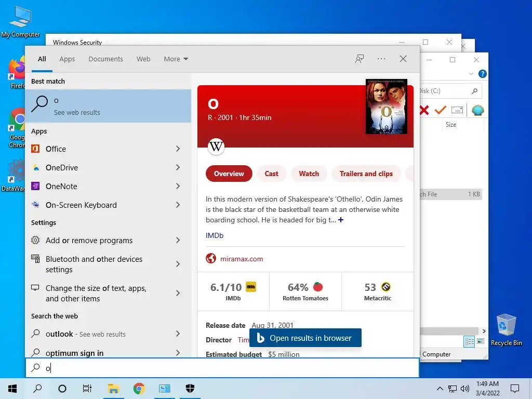The height and width of the screenshot is (399, 532).
Task: Select the 'o See web results' best match
Action: coord(108,106)
